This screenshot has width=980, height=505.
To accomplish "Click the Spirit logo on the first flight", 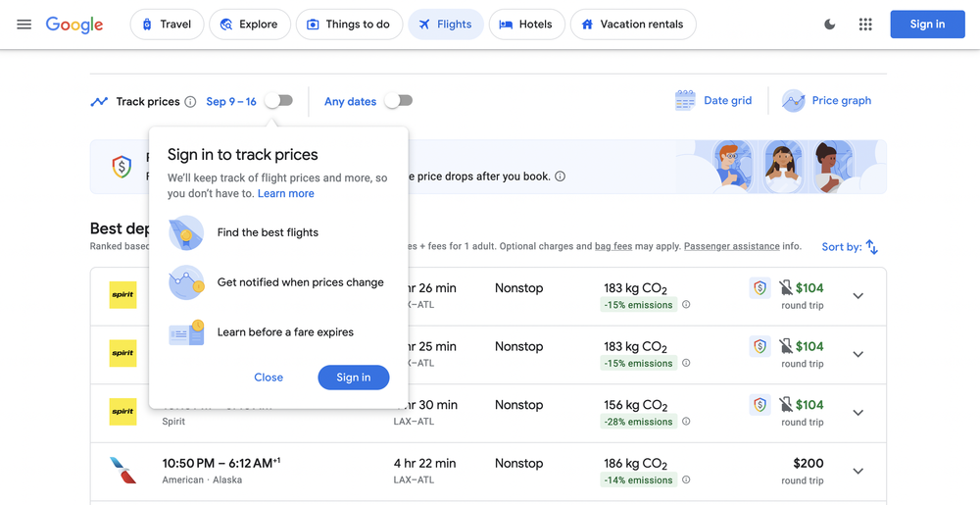I will (122, 295).
